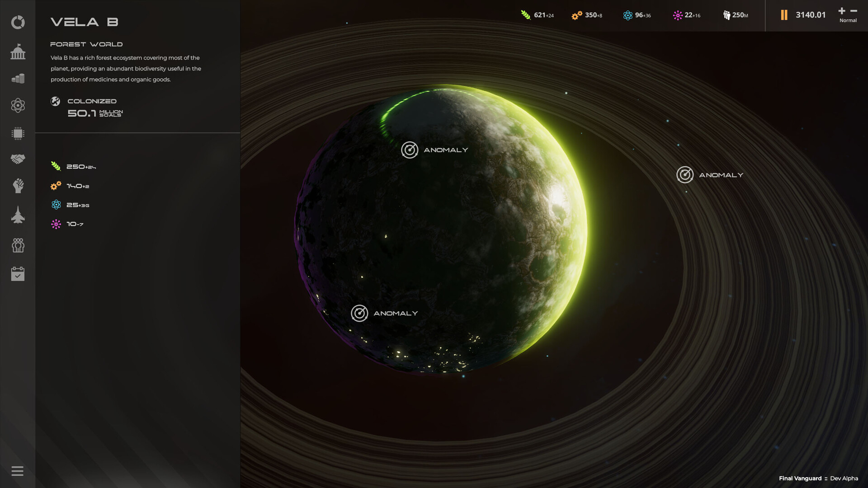Open the handshake diplomacy panel
Image resolution: width=868 pixels, height=488 pixels.
click(18, 159)
